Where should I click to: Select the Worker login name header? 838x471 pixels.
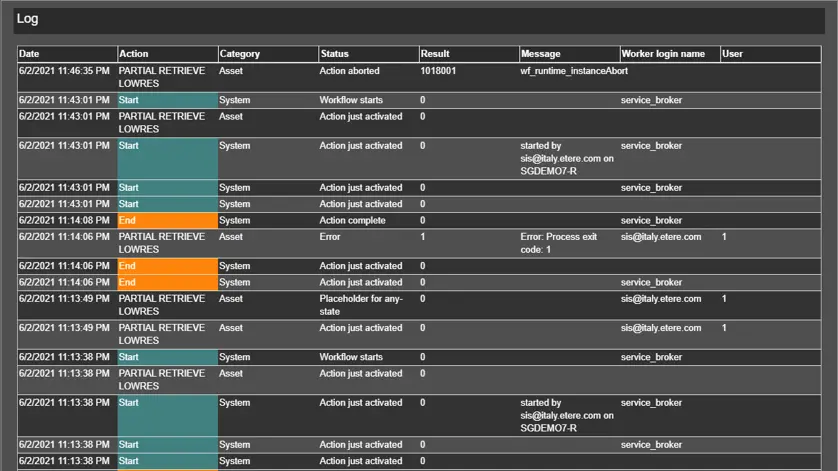[x=662, y=54]
